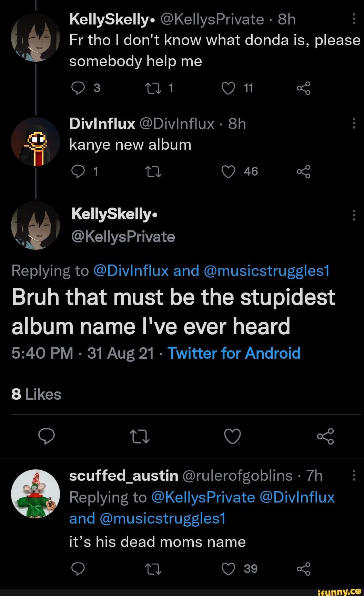Like DivInflux's tweet with 46 likes
The height and width of the screenshot is (596, 364).
click(228, 171)
